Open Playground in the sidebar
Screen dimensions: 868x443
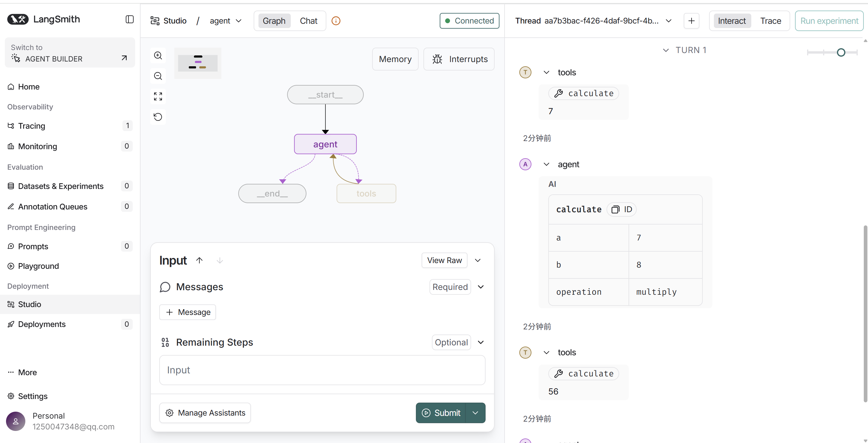(38, 266)
